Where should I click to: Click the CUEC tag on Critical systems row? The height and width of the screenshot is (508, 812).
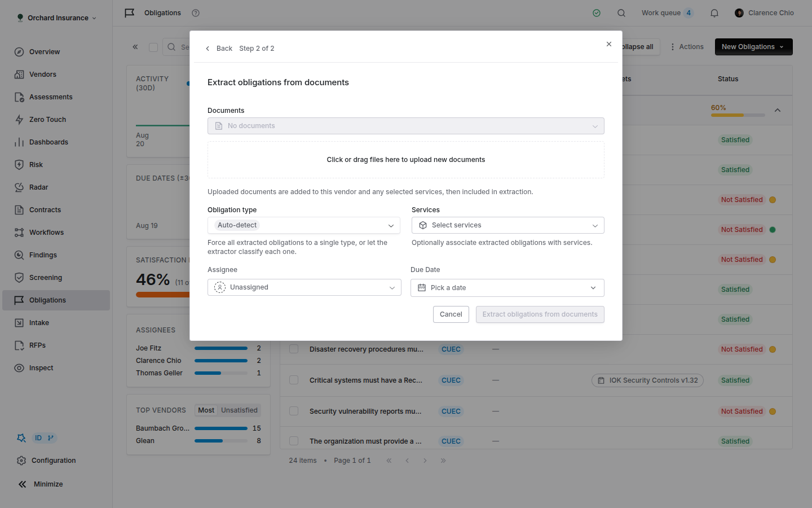click(451, 380)
